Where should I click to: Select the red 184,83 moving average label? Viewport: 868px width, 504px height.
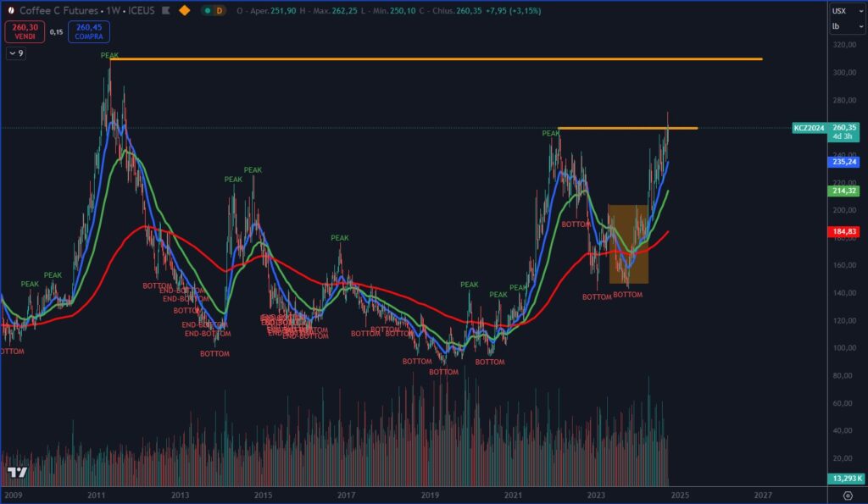tap(846, 231)
